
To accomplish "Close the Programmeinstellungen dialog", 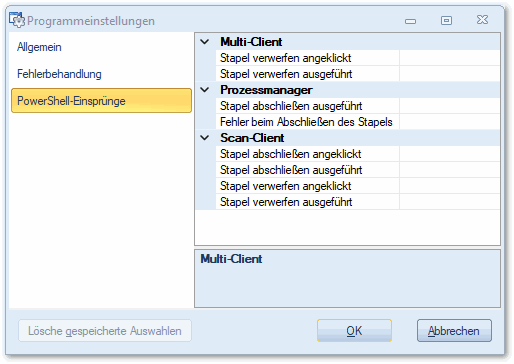I will 482,20.
